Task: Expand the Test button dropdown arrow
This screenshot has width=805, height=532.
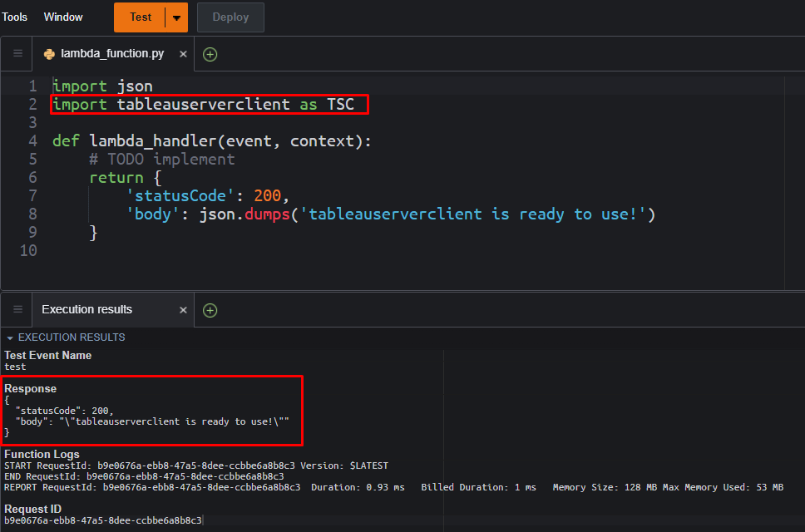Action: (x=176, y=17)
